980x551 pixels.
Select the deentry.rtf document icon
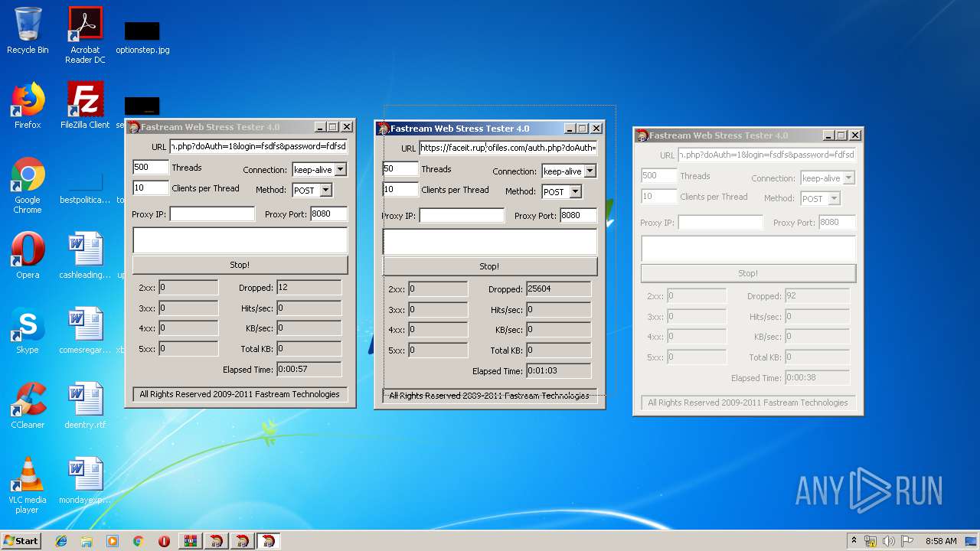[x=85, y=406]
